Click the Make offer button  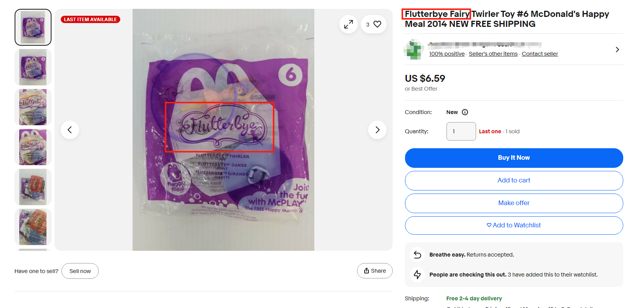point(514,203)
